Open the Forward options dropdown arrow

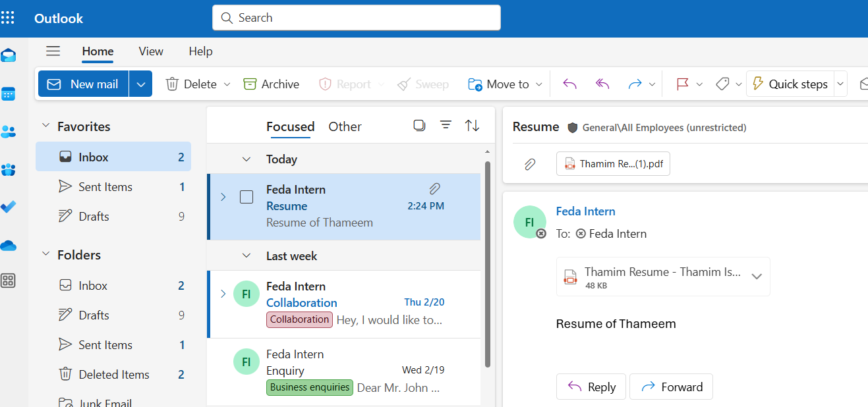(652, 84)
